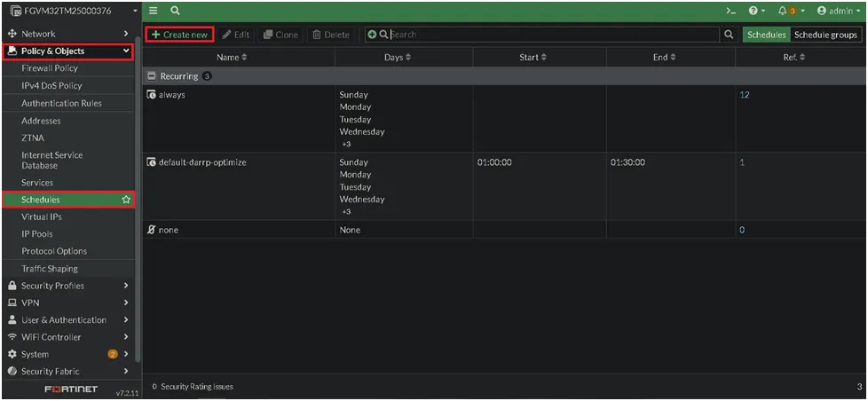The height and width of the screenshot is (401, 868).
Task: Open the help question mark menu
Action: pos(756,11)
